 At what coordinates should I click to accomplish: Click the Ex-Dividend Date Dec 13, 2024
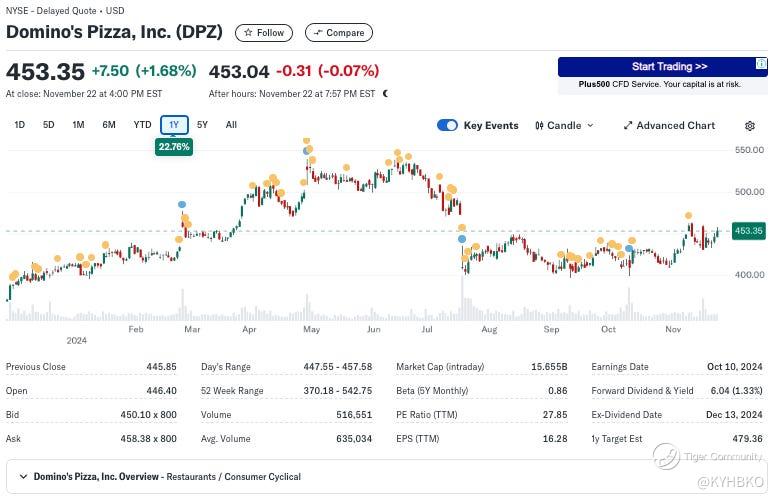coord(734,414)
